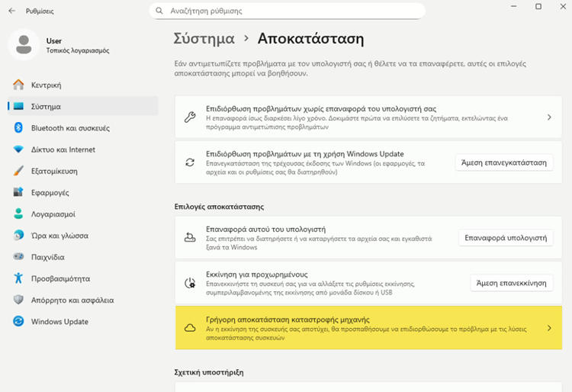
Task: Open Bluetooth και συσκευές settings
Action: 83,127
